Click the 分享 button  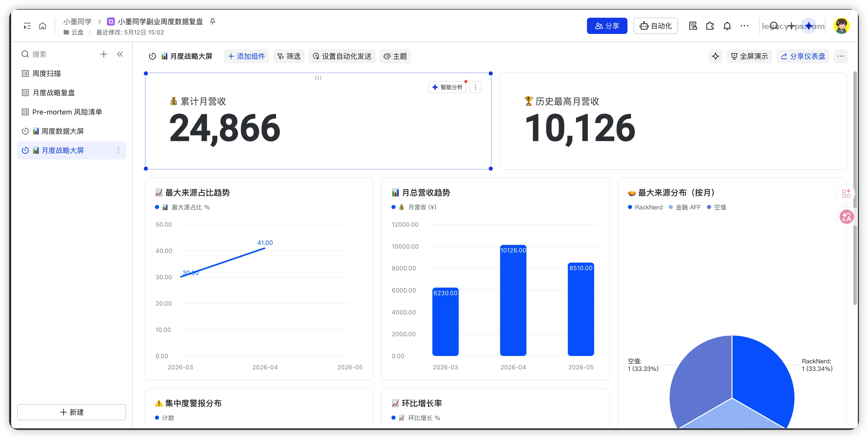pyautogui.click(x=607, y=26)
